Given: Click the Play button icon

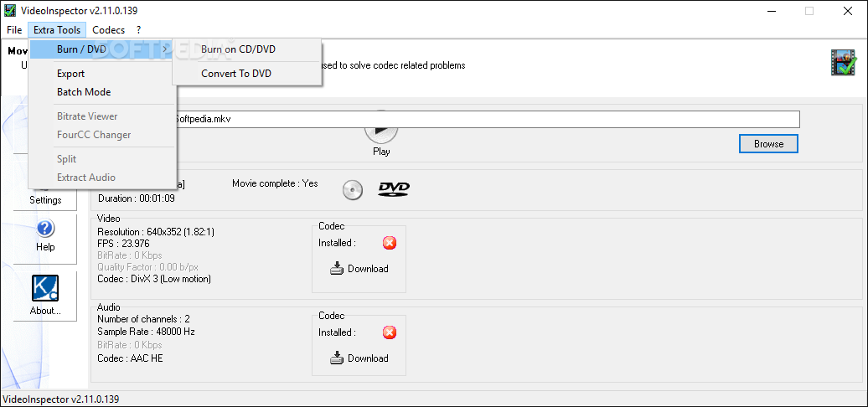Looking at the screenshot, I should click(381, 131).
